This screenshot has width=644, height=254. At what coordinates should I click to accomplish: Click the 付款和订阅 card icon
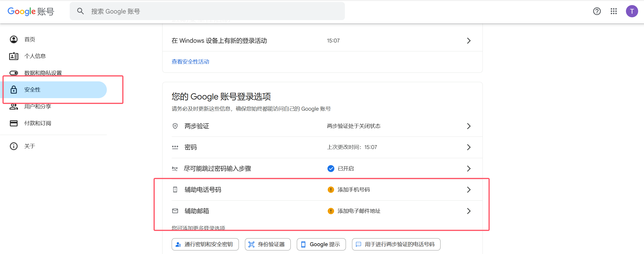[14, 123]
